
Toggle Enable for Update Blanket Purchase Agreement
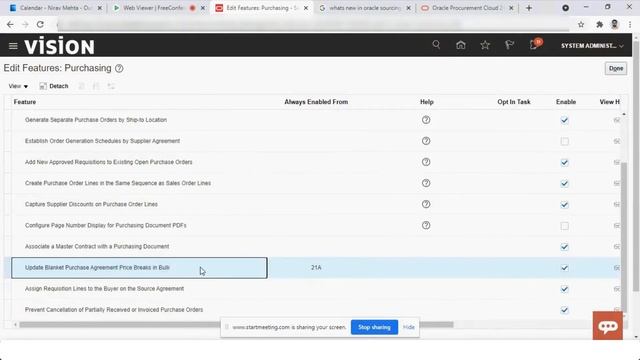[x=564, y=268]
